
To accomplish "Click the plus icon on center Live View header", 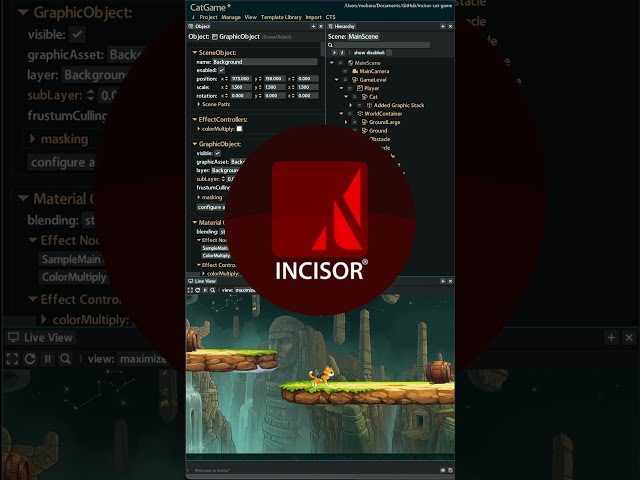I will tap(443, 281).
